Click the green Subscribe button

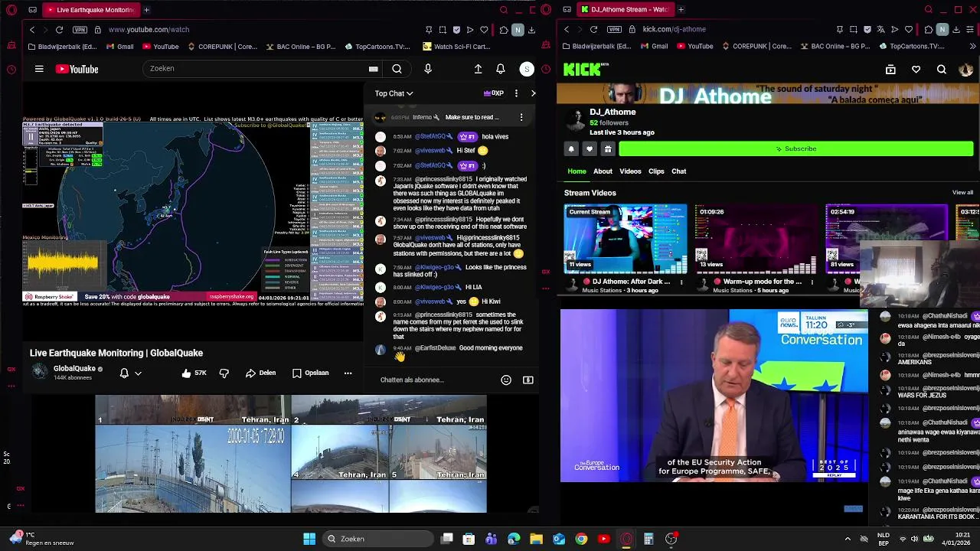[x=795, y=148]
